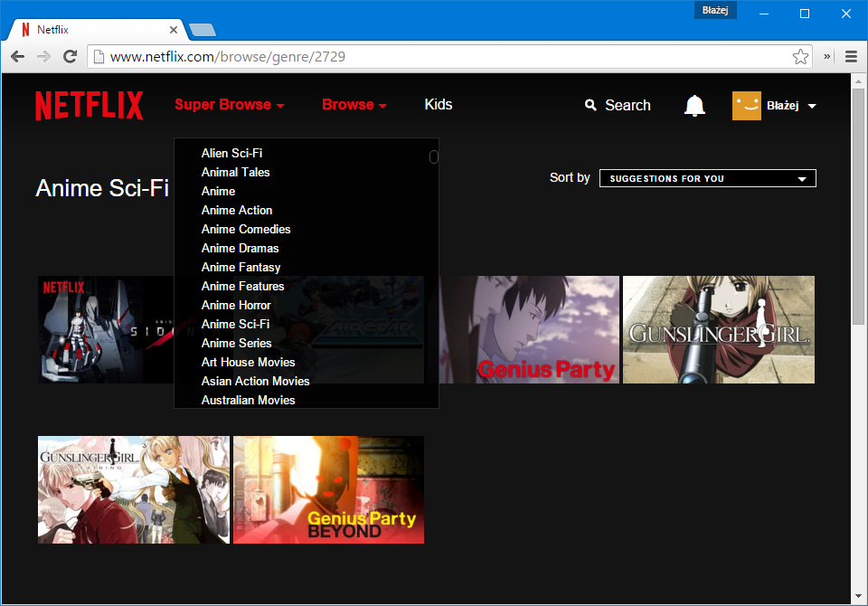
Task: Click the page scrollbar down arrow
Action: [858, 596]
